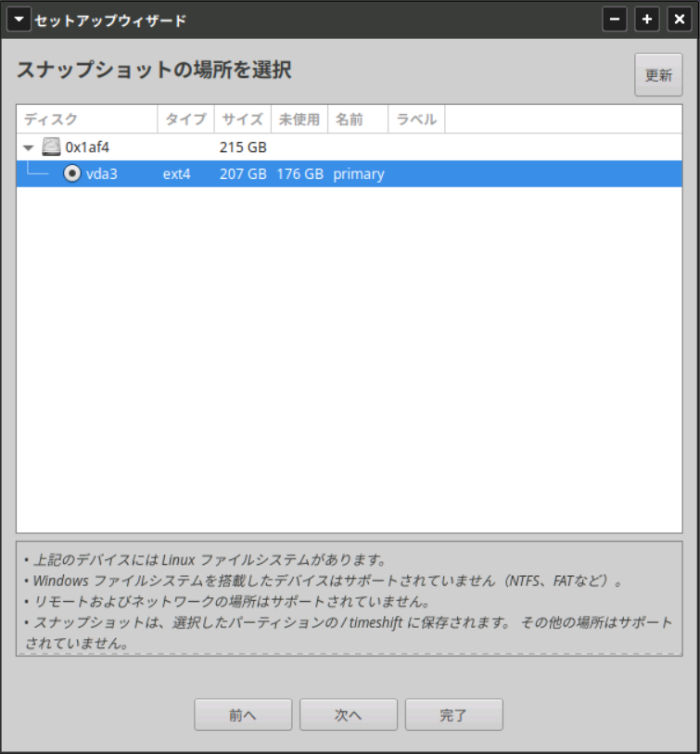
Task: Collapse the 0x1af4 disk tree row
Action: coord(29,147)
